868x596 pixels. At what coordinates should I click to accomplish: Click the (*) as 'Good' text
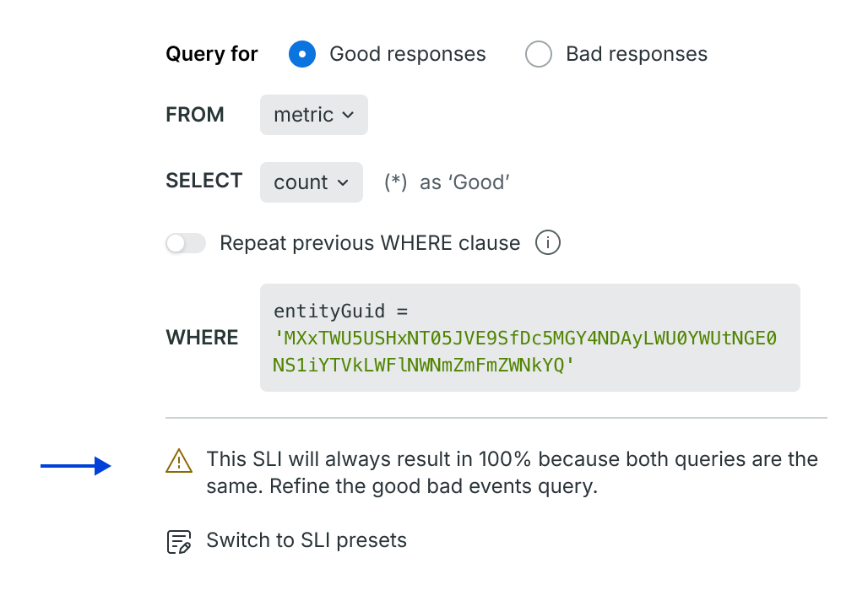447,182
